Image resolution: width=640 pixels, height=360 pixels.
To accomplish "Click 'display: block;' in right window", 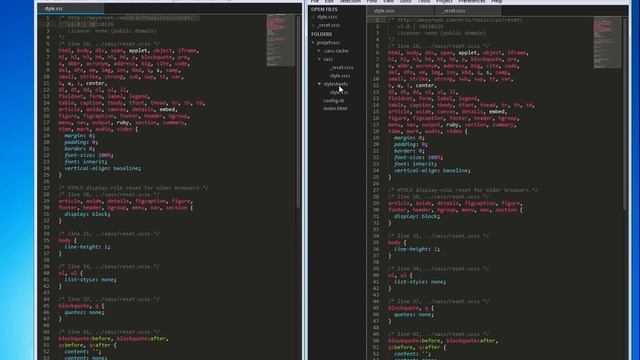I will (x=417, y=216).
